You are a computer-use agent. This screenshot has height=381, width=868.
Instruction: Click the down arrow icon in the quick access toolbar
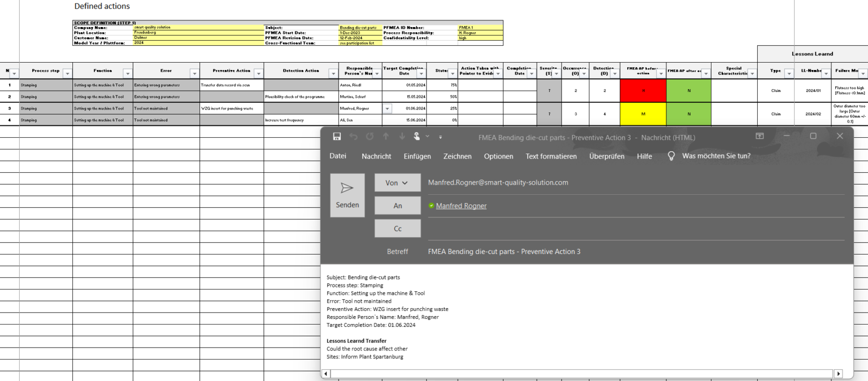click(402, 137)
